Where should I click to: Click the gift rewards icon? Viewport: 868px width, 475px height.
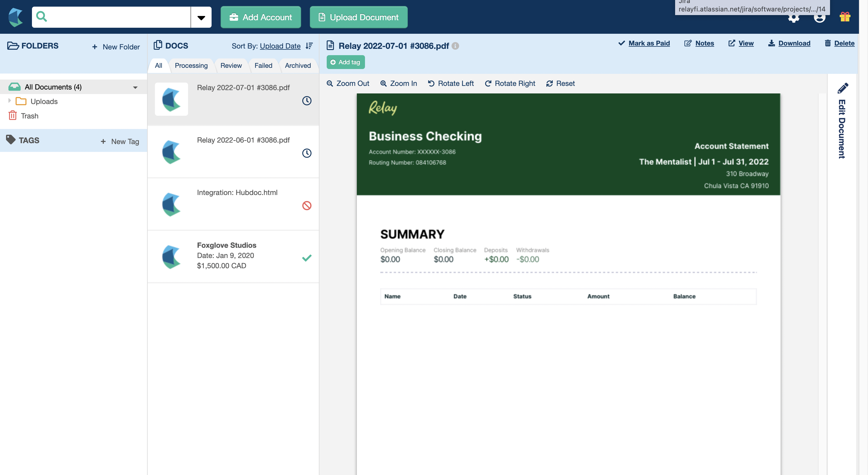coord(845,17)
